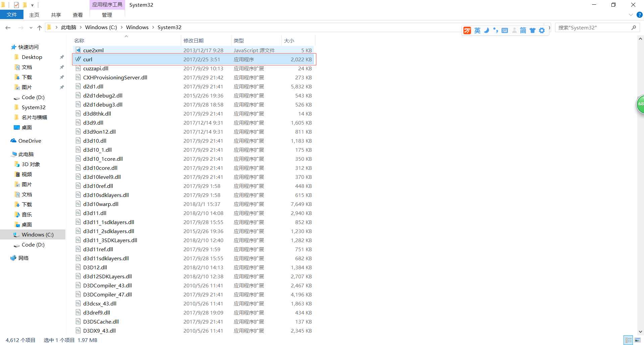Go up one folder level with the up arrow
Viewport: 644px width, 345px height.
pos(40,27)
